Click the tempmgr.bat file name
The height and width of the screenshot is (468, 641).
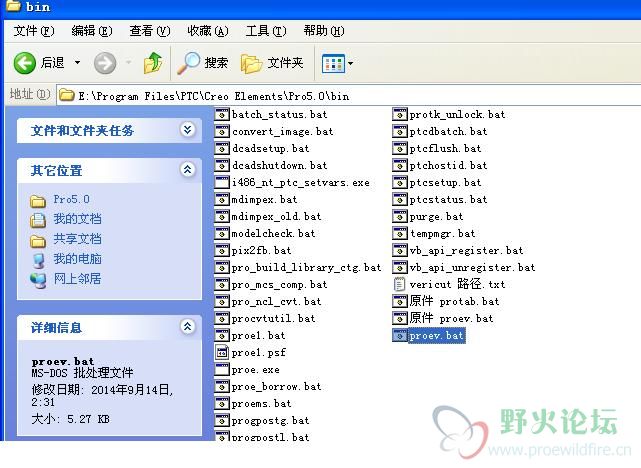tap(442, 233)
